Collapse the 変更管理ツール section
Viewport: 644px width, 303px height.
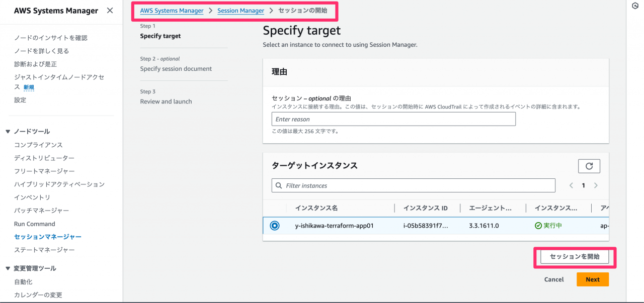(8, 268)
